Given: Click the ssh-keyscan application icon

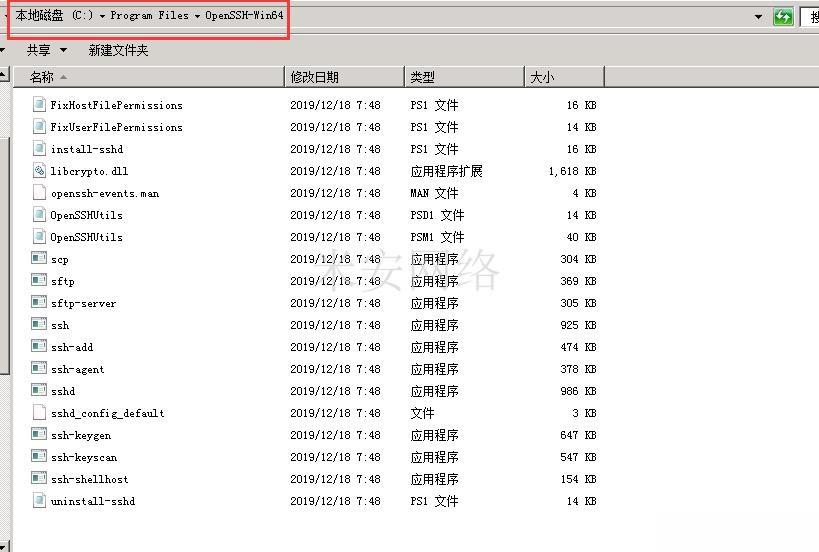Looking at the screenshot, I should pos(39,456).
